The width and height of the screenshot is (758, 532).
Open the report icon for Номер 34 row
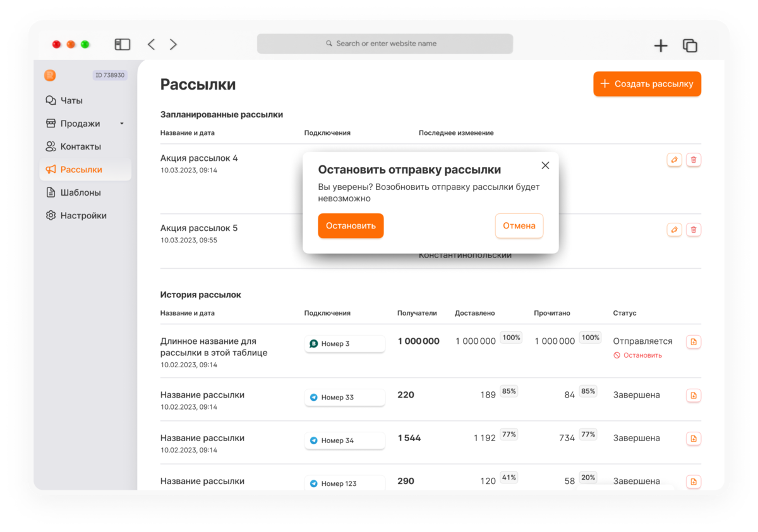pyautogui.click(x=694, y=439)
